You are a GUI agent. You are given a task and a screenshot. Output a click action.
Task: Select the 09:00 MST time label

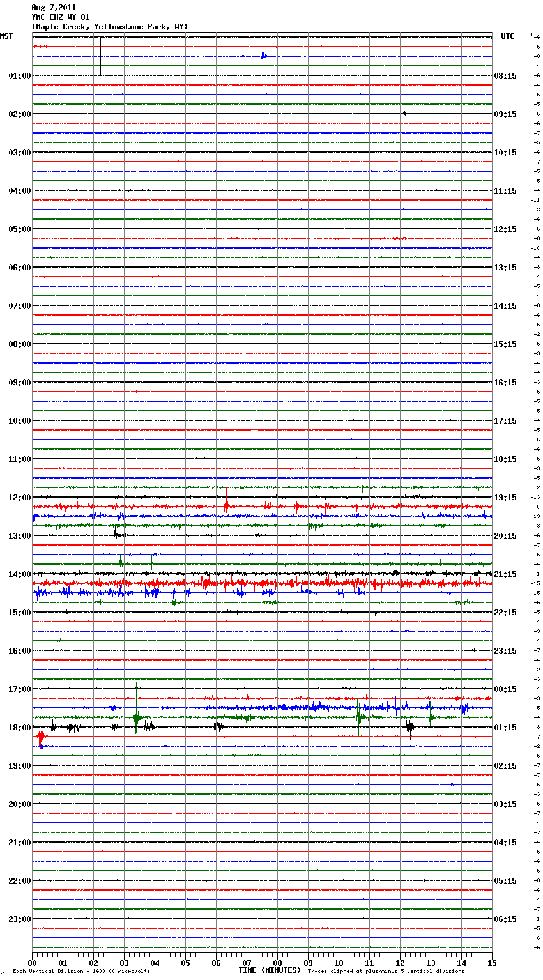point(20,383)
